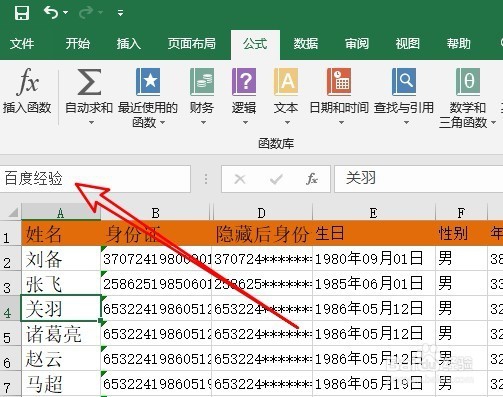
Task: Expand the 文本 dropdown arrow
Action: (287, 123)
